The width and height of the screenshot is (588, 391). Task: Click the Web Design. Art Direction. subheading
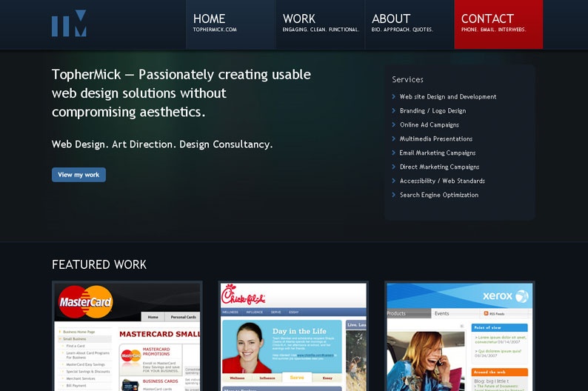pos(162,144)
